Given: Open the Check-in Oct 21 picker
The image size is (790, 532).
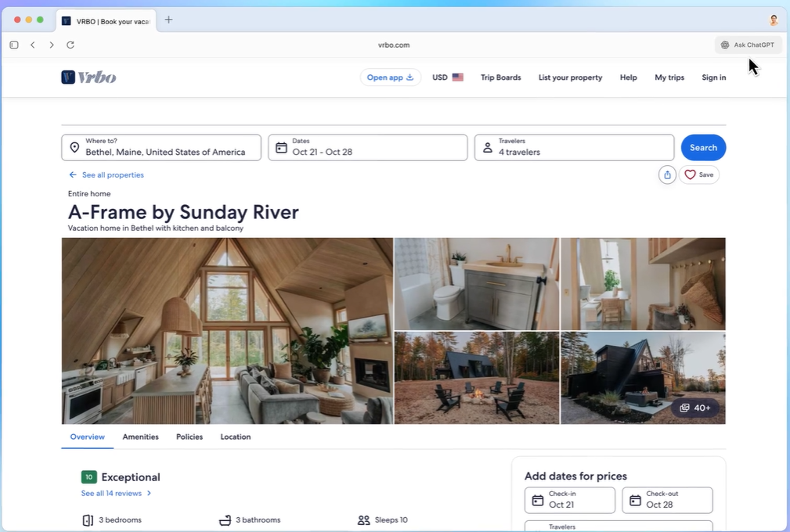Looking at the screenshot, I should pos(570,500).
